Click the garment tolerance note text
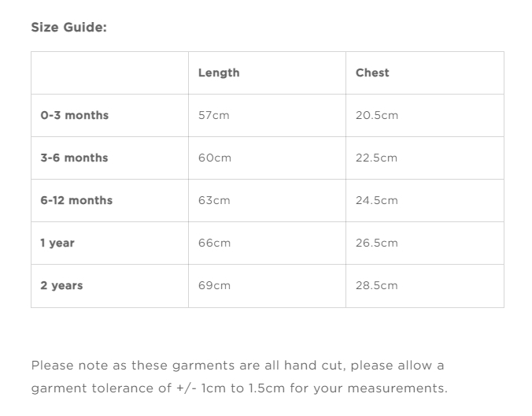Viewport: 532px width, 416px height. click(238, 377)
